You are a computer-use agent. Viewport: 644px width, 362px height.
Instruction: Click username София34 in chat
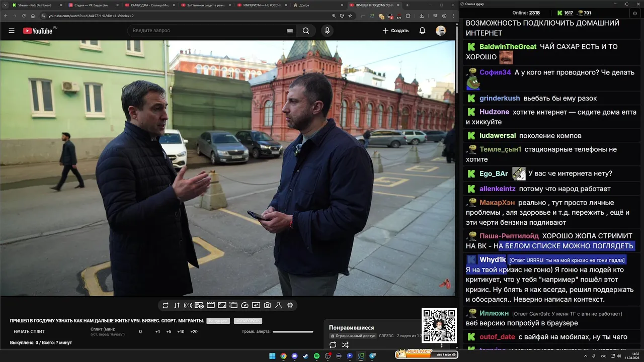click(495, 72)
